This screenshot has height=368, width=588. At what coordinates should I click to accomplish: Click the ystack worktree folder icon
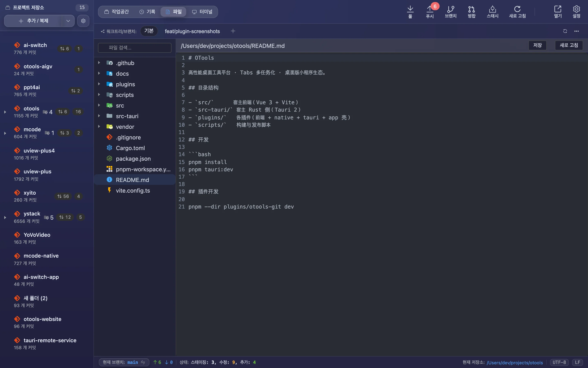click(46, 217)
